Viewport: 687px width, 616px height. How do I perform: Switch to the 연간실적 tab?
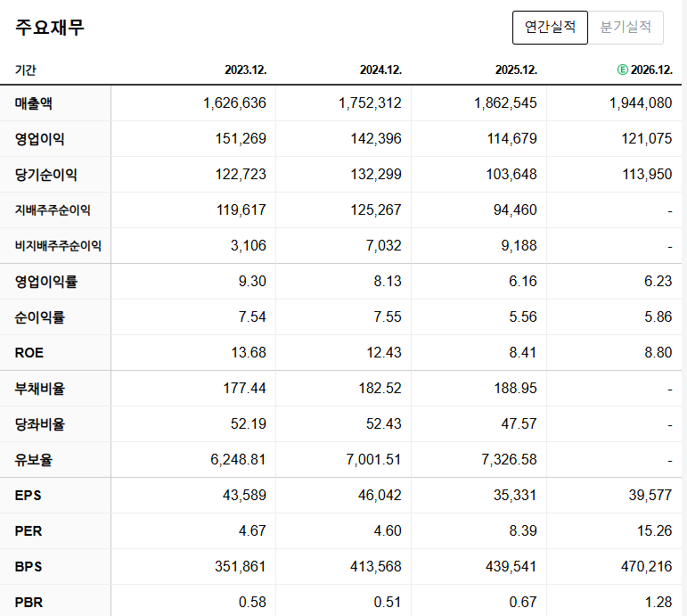tap(550, 27)
